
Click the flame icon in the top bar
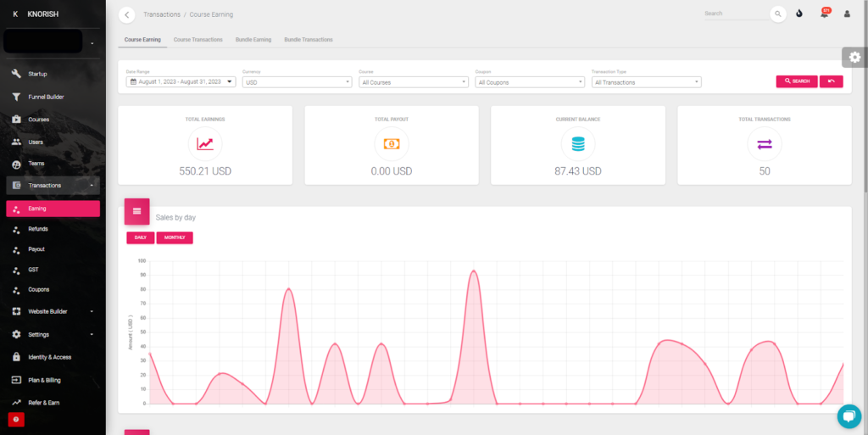pyautogui.click(x=799, y=14)
